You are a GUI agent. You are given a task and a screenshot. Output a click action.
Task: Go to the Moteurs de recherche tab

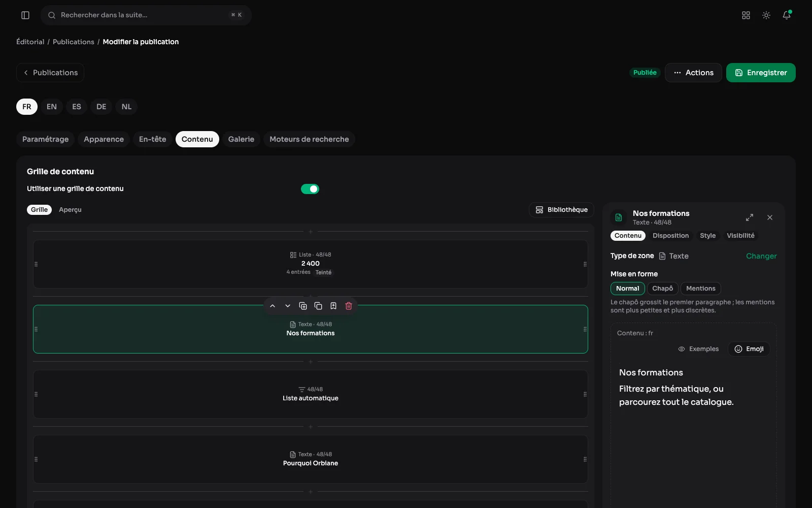pos(309,139)
